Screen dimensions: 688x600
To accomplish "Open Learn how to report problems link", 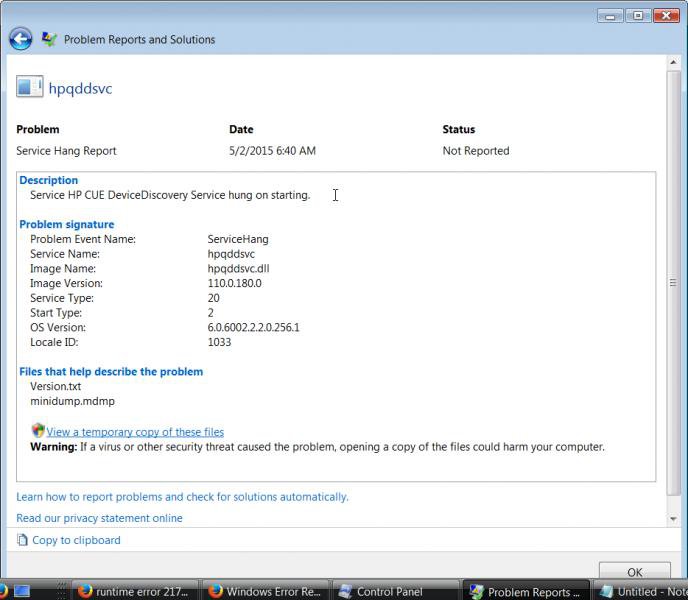I will (182, 497).
